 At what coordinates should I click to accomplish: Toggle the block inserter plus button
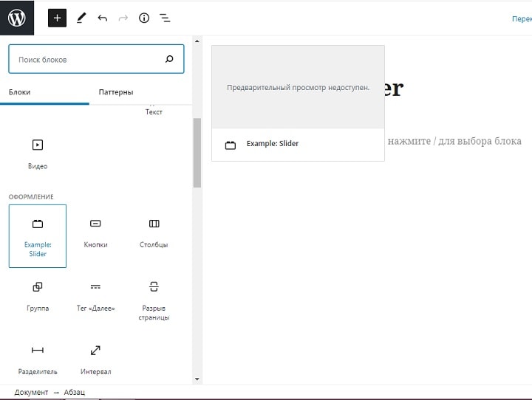pyautogui.click(x=57, y=18)
